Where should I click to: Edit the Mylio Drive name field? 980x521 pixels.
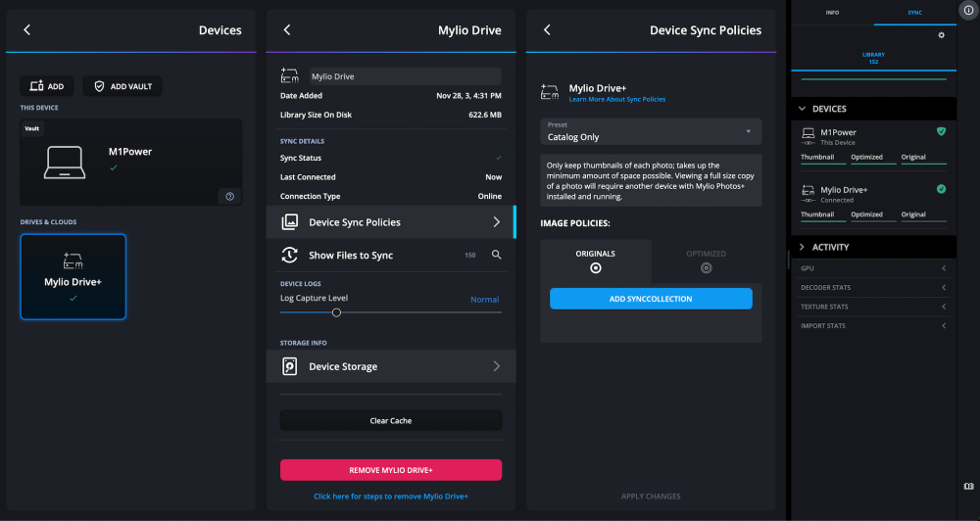pyautogui.click(x=405, y=76)
